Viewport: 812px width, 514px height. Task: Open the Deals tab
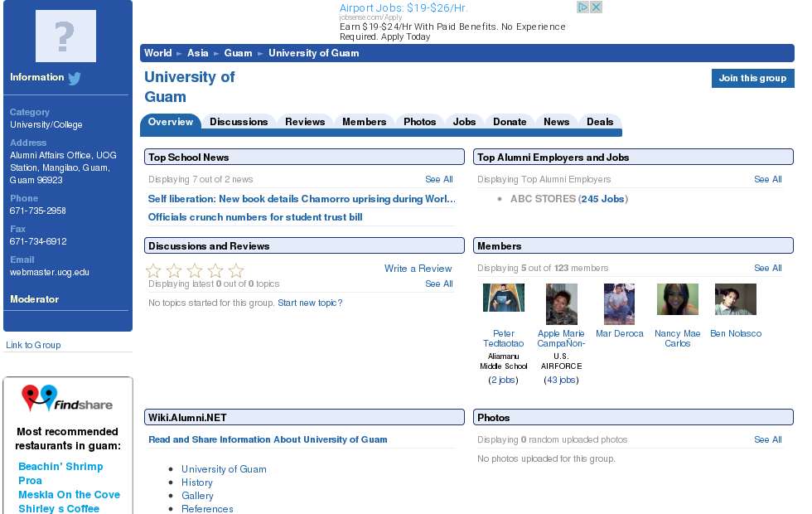point(600,122)
